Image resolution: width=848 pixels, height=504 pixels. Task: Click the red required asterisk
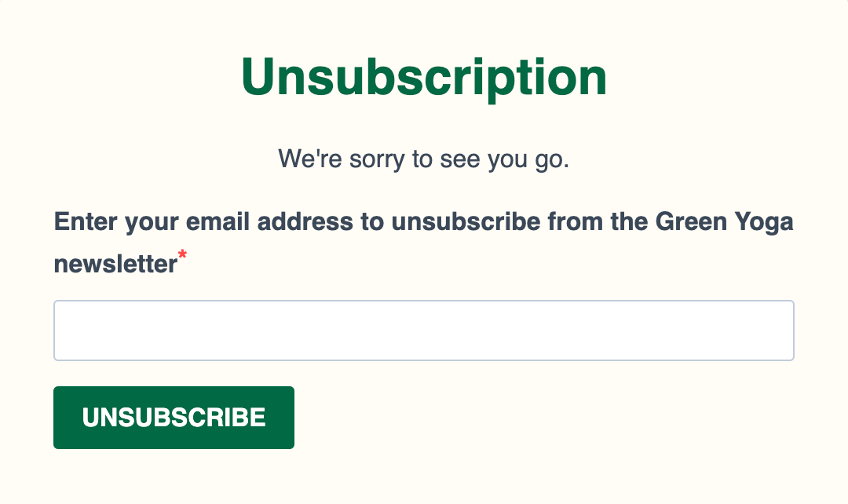pos(183,255)
